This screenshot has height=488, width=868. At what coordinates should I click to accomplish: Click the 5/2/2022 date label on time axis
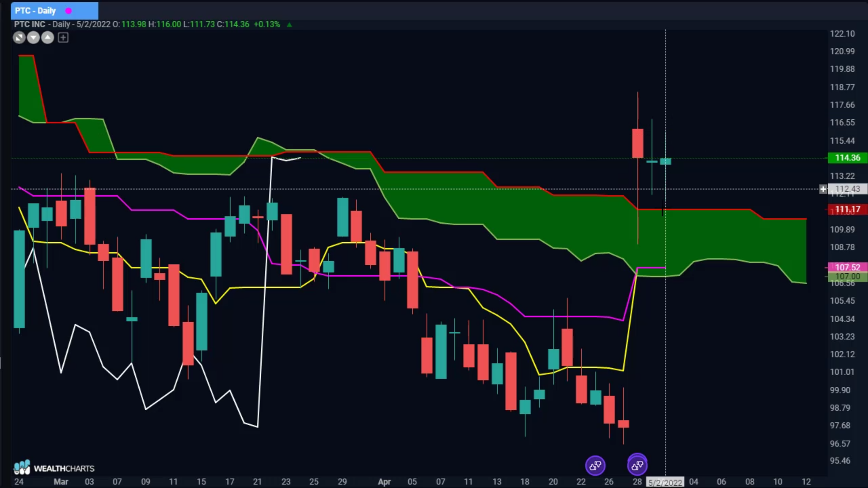pos(665,482)
